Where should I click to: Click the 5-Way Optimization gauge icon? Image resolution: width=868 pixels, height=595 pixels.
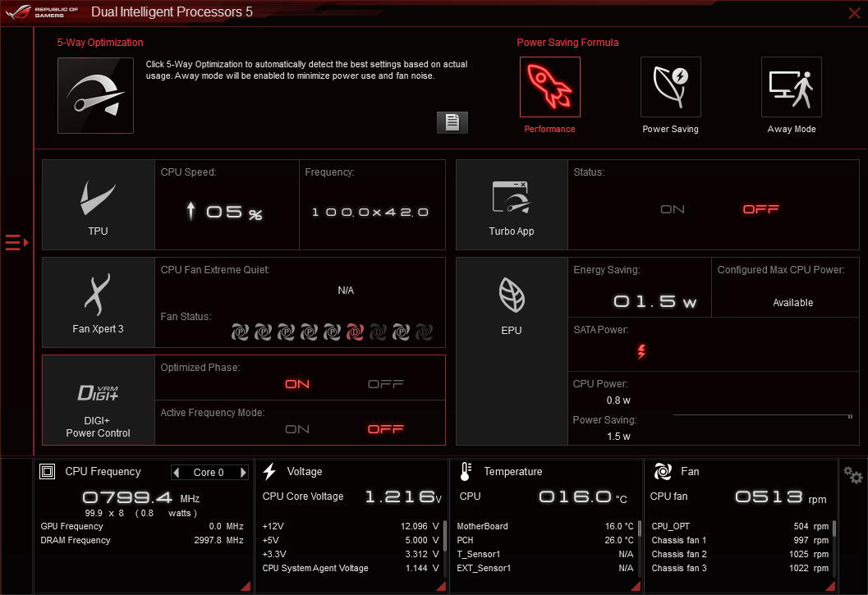pos(95,95)
